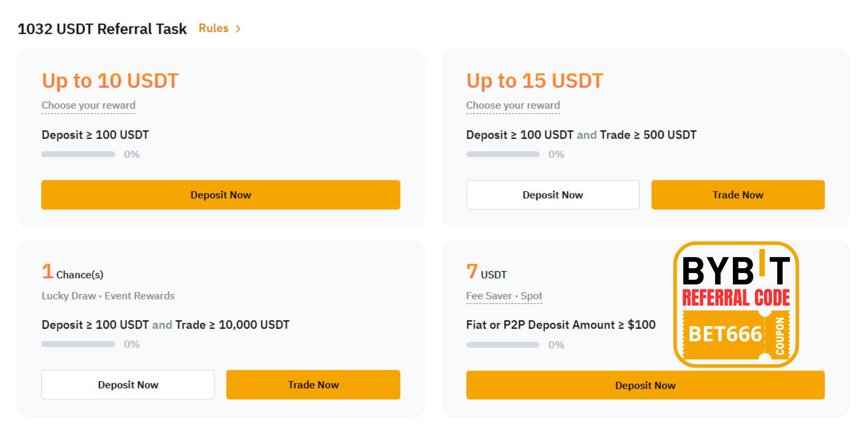Click the Up to 15 USDT title
Image resolution: width=868 pixels, height=434 pixels.
pyautogui.click(x=534, y=81)
